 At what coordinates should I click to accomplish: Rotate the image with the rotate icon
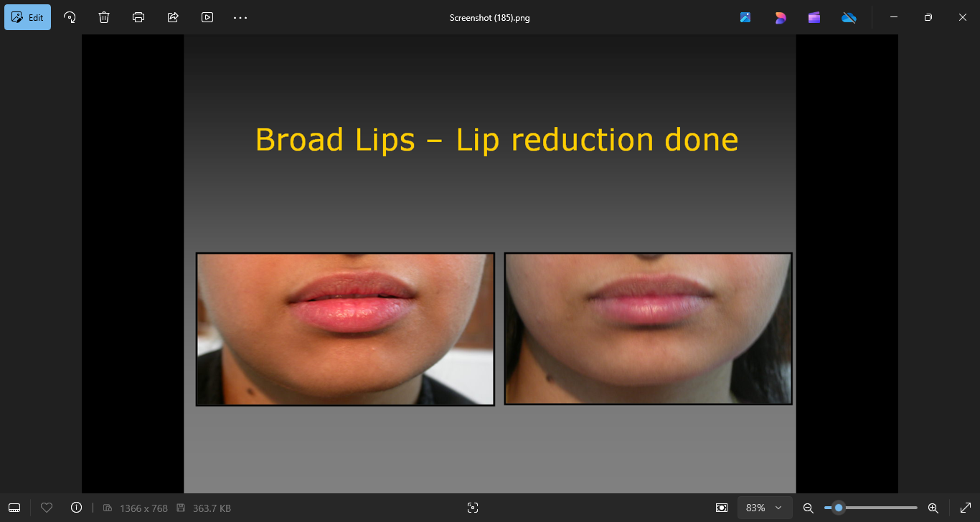coord(70,17)
